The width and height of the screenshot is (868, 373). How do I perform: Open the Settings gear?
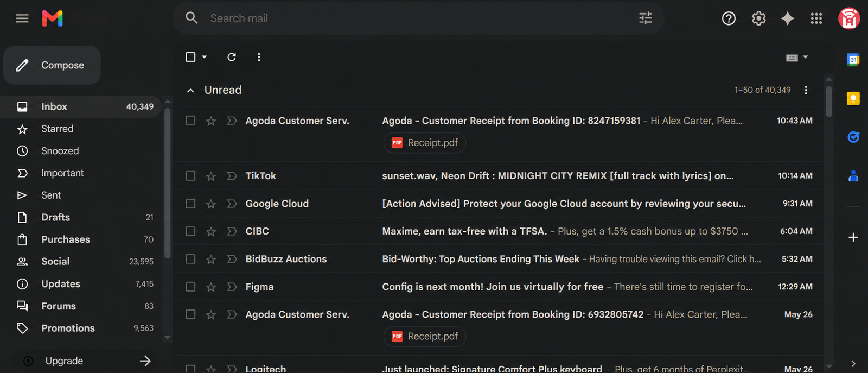pos(758,18)
